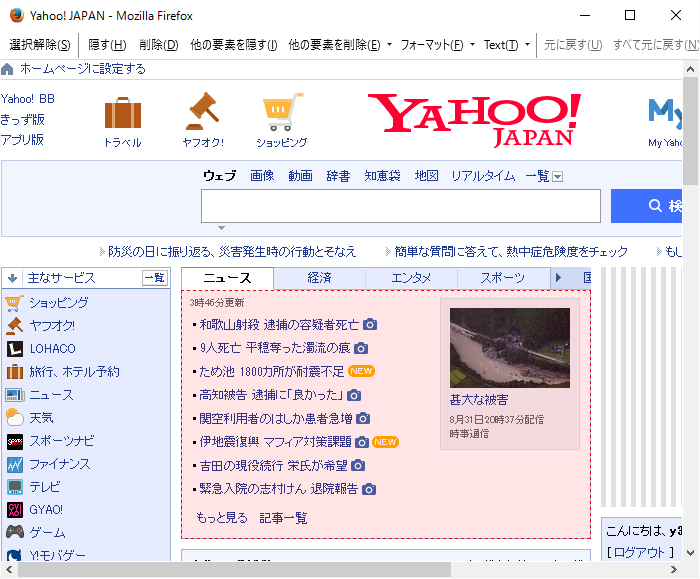This screenshot has height=579, width=700.
Task: Select the 画像 search tab
Action: tap(262, 176)
